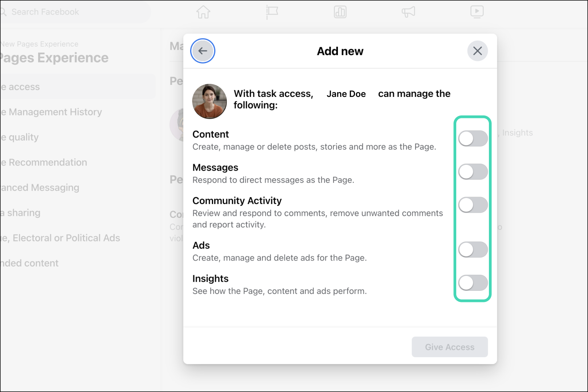Close the Add new dialog
This screenshot has width=588, height=392.
click(x=477, y=51)
